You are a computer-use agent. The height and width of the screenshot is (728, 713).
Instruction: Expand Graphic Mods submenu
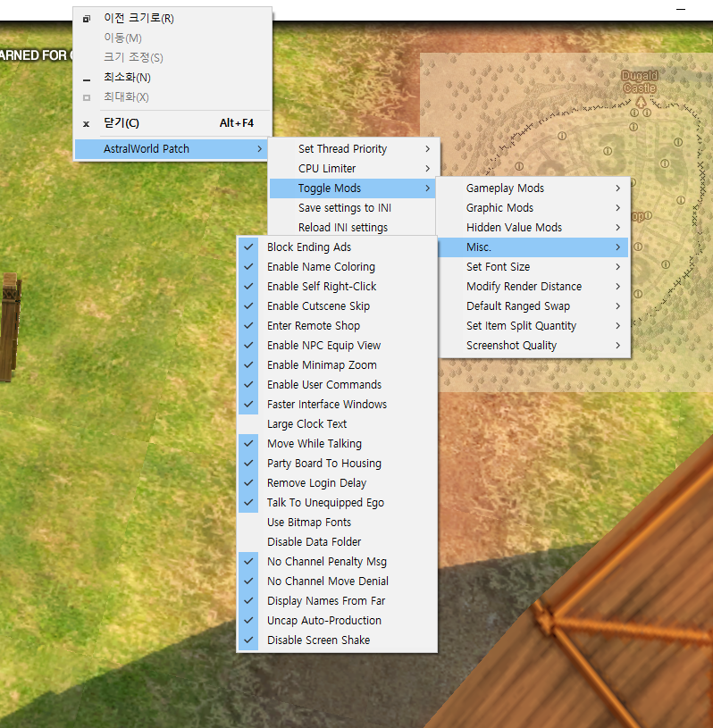tap(533, 207)
